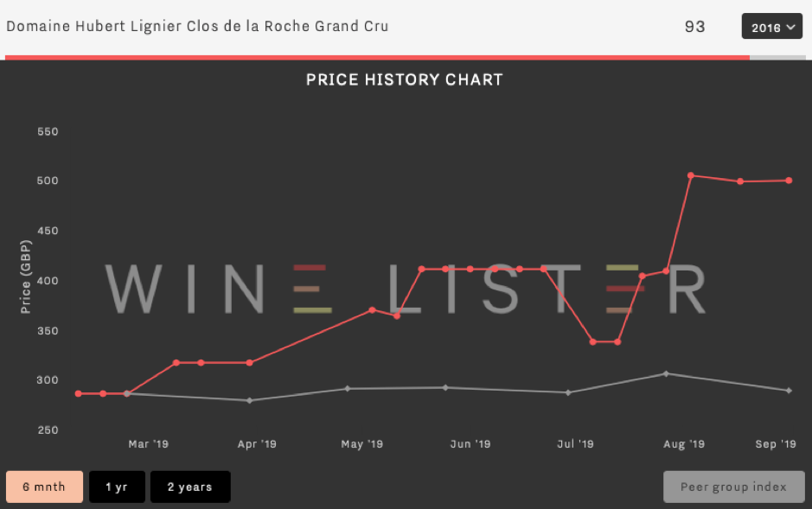Click the PRICE HISTORY CHART title
Viewport: 812px width, 509px height.
click(405, 80)
